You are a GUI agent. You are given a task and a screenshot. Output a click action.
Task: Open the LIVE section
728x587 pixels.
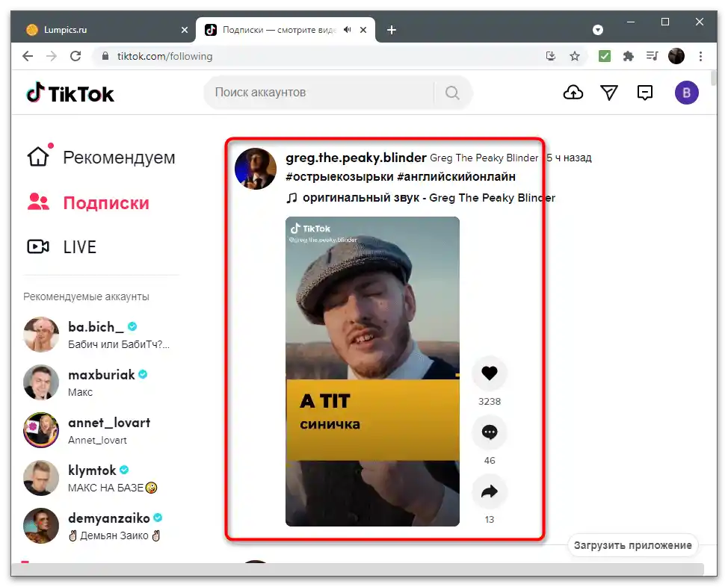click(x=62, y=247)
